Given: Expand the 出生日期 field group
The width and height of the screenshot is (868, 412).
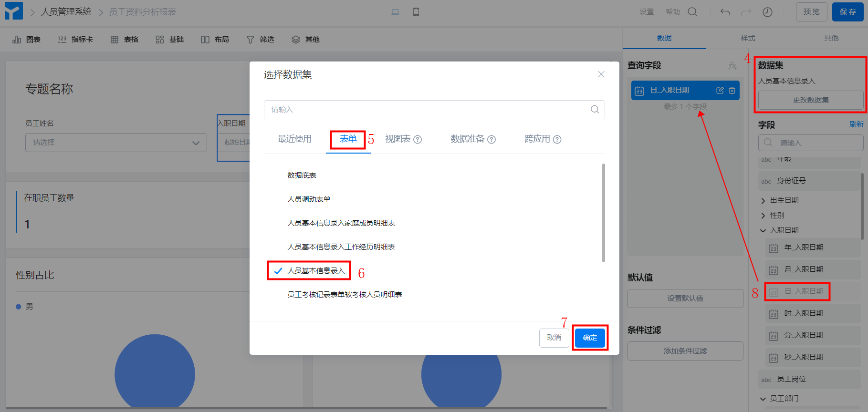Looking at the screenshot, I should coord(763,200).
